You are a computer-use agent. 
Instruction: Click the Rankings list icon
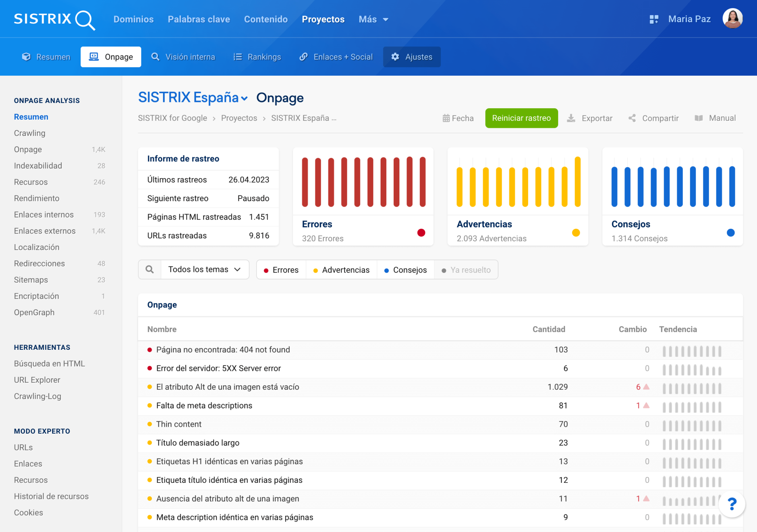238,57
